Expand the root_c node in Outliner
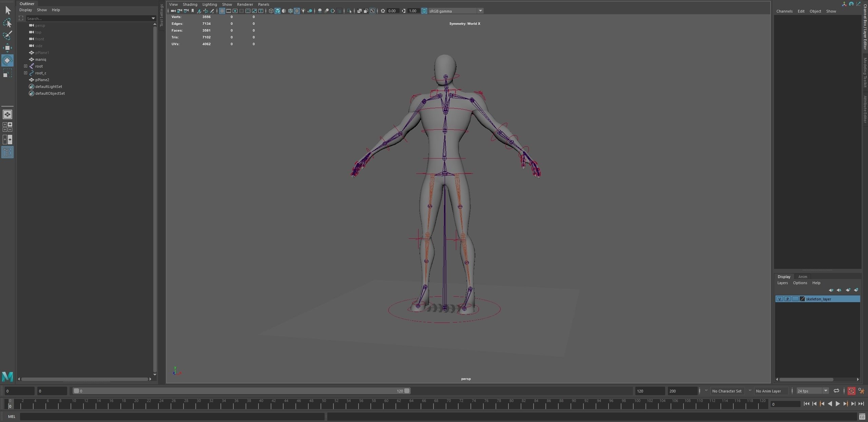Viewport: 868px width, 422px height. (x=25, y=73)
